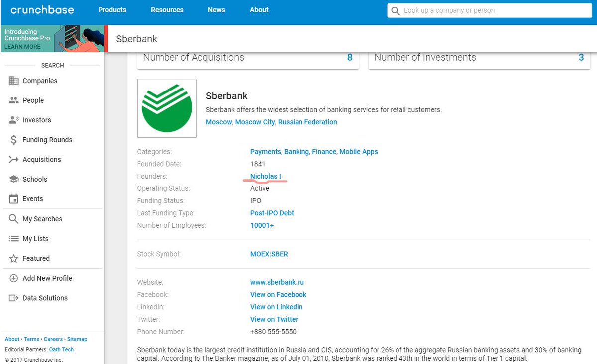Click the Funding Rounds dollar icon
Image resolution: width=597 pixels, height=364 pixels.
pyautogui.click(x=14, y=140)
